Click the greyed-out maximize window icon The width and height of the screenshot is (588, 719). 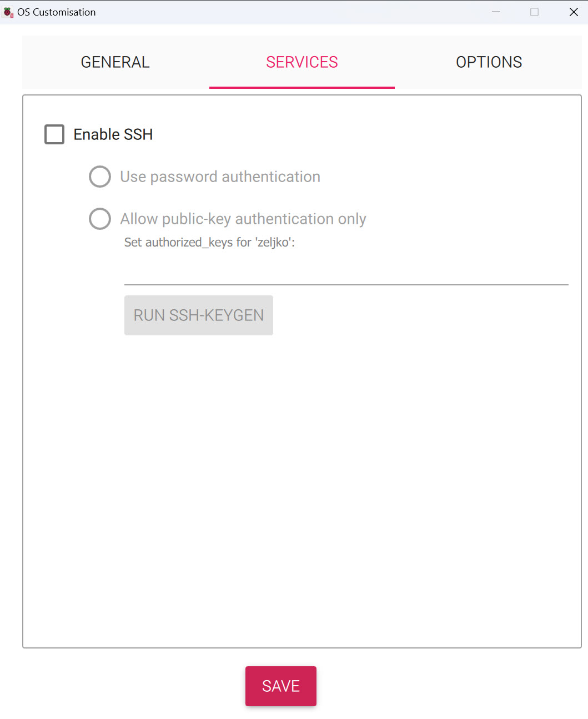(x=534, y=12)
